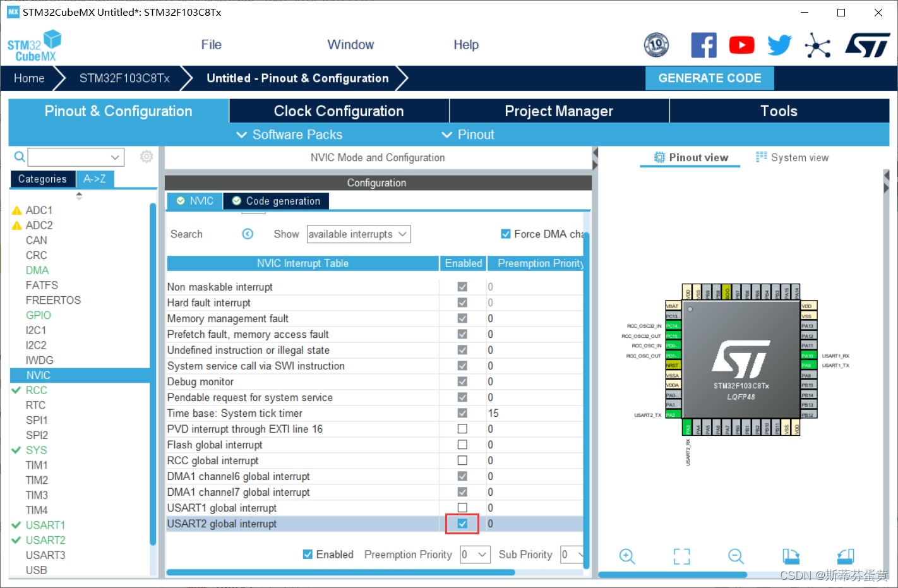Open the Show available interrupts dropdown
This screenshot has width=898, height=588.
click(x=358, y=234)
